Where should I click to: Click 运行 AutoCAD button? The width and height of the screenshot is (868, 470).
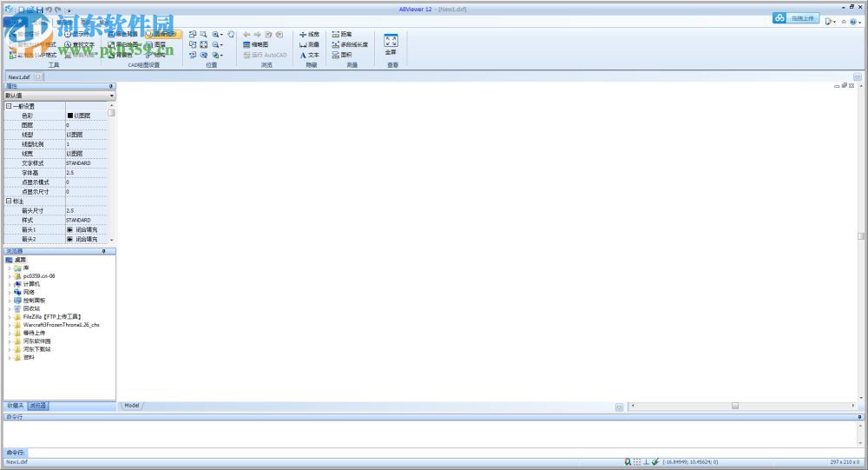tap(265, 55)
